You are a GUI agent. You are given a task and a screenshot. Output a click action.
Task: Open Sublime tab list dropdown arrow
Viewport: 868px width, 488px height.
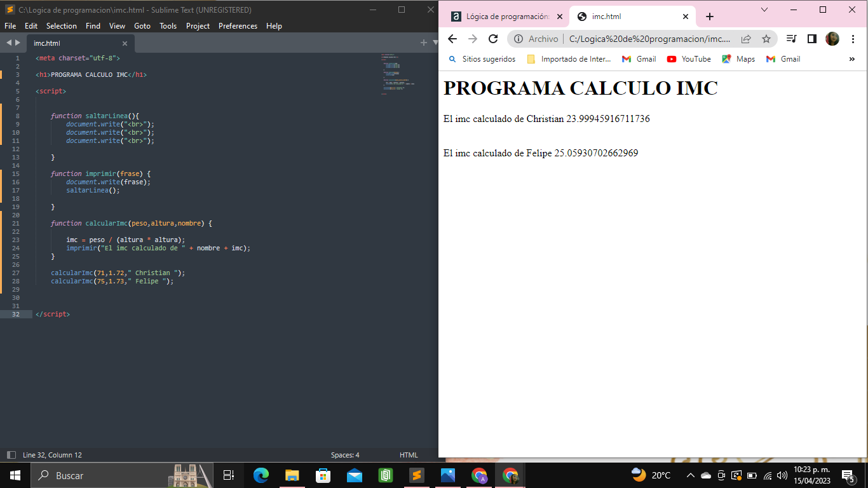(435, 43)
